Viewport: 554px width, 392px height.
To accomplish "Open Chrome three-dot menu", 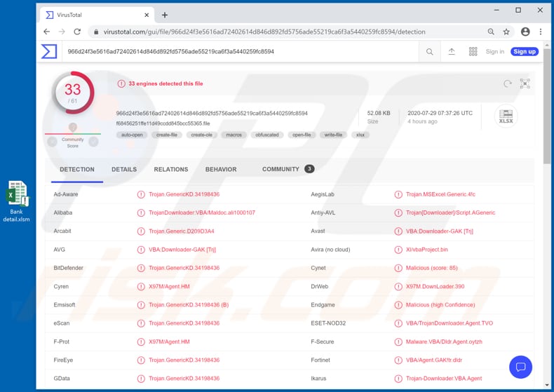I will pos(541,32).
